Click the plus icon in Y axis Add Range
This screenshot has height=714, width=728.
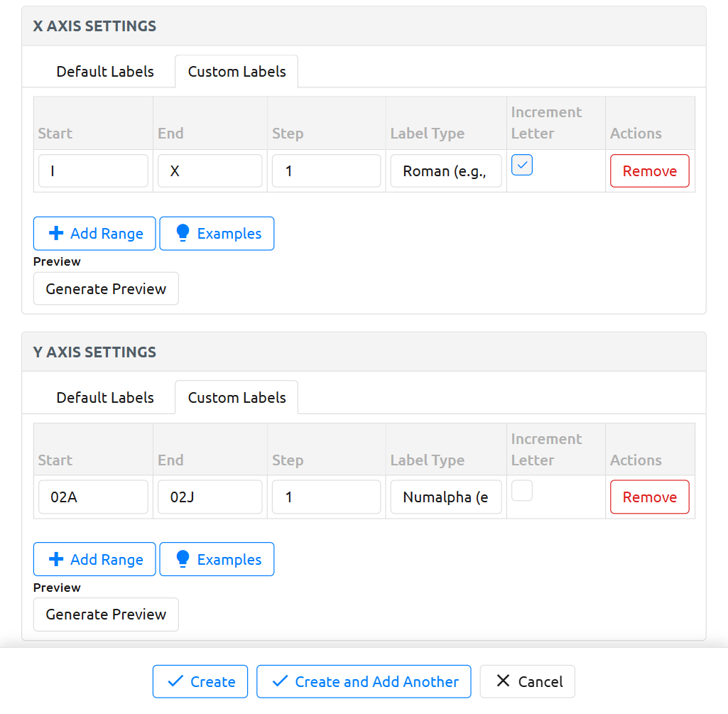(55, 560)
